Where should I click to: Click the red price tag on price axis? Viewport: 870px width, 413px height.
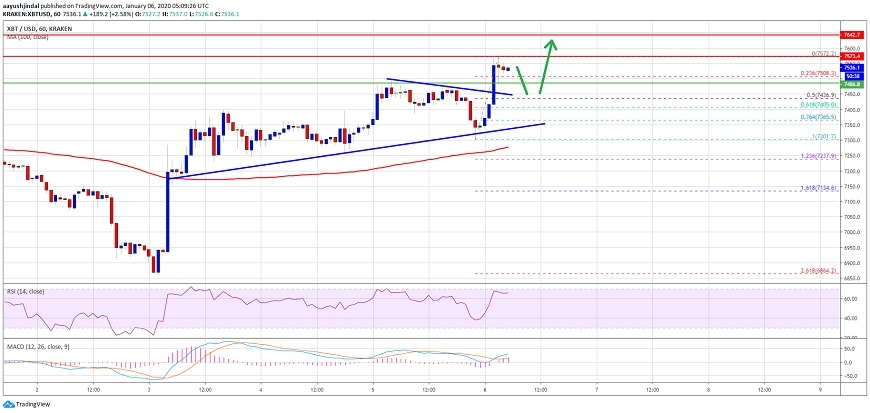(852, 56)
